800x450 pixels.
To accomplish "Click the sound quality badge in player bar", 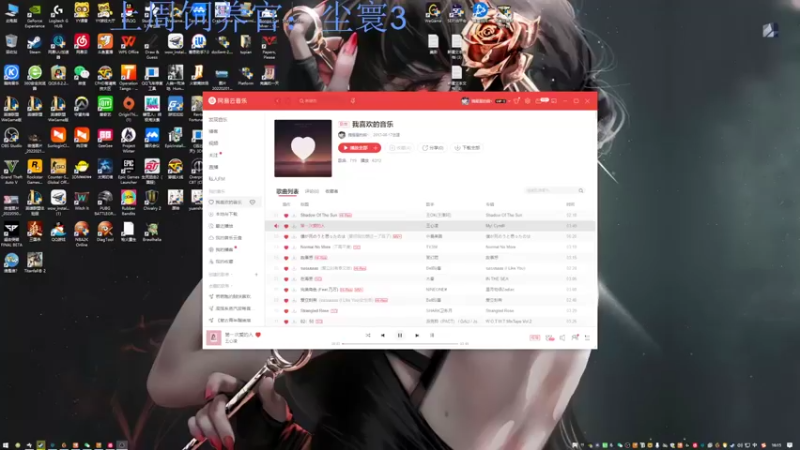I will click(x=534, y=337).
